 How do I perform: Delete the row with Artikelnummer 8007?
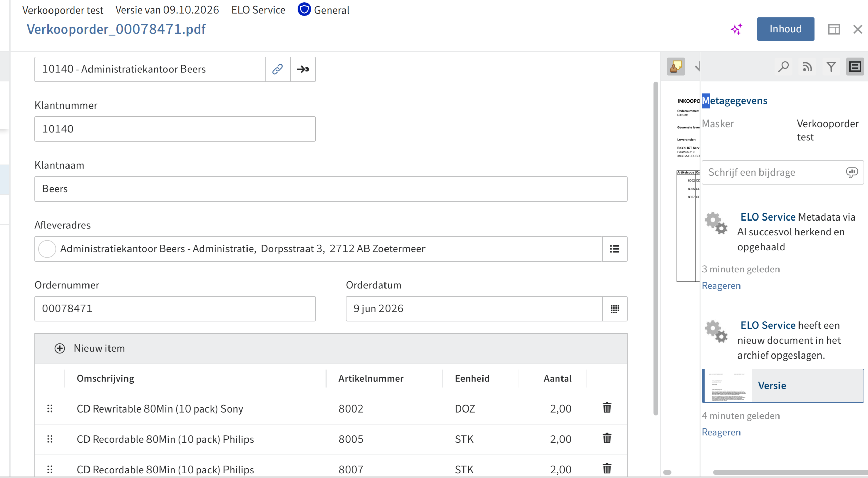coord(607,469)
